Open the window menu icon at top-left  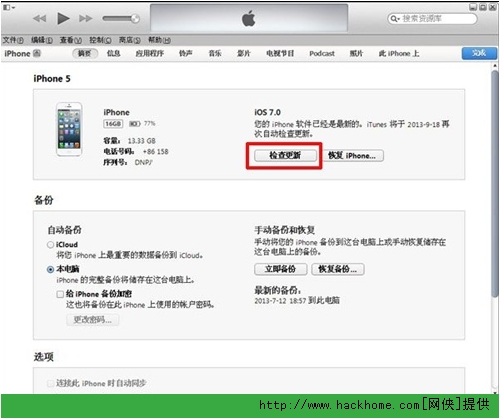click(x=9, y=7)
